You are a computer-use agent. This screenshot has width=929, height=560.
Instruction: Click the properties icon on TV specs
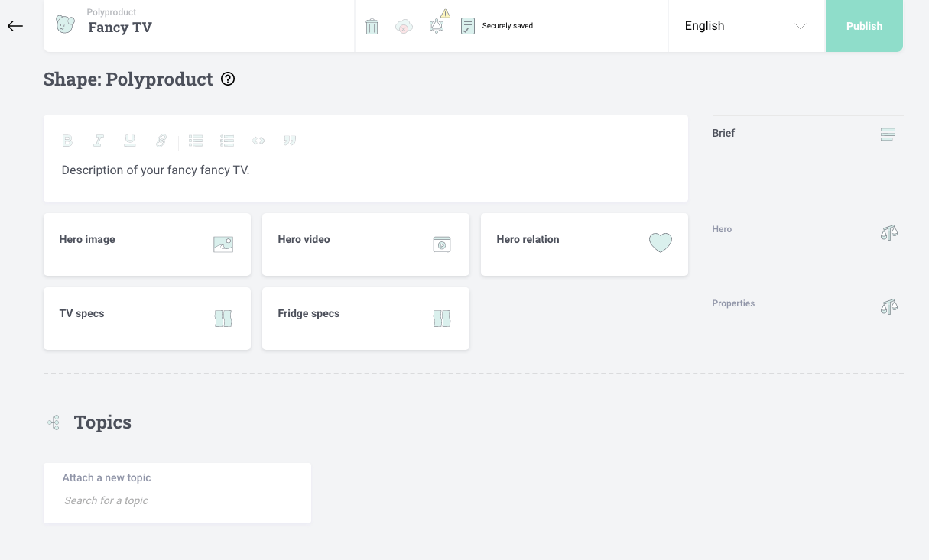pos(223,319)
